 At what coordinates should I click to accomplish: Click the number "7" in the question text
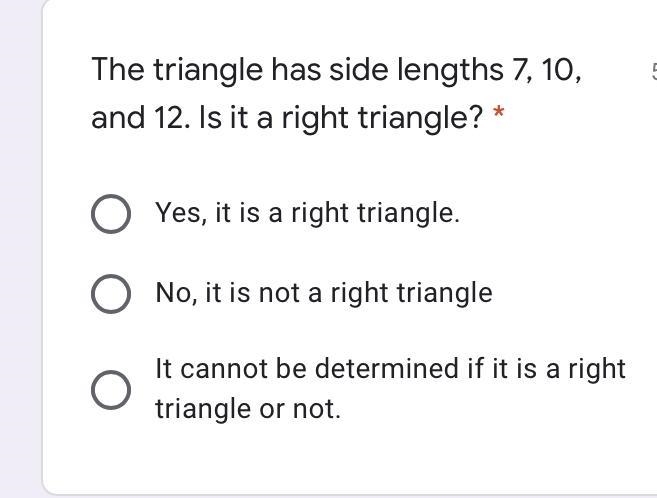point(520,70)
